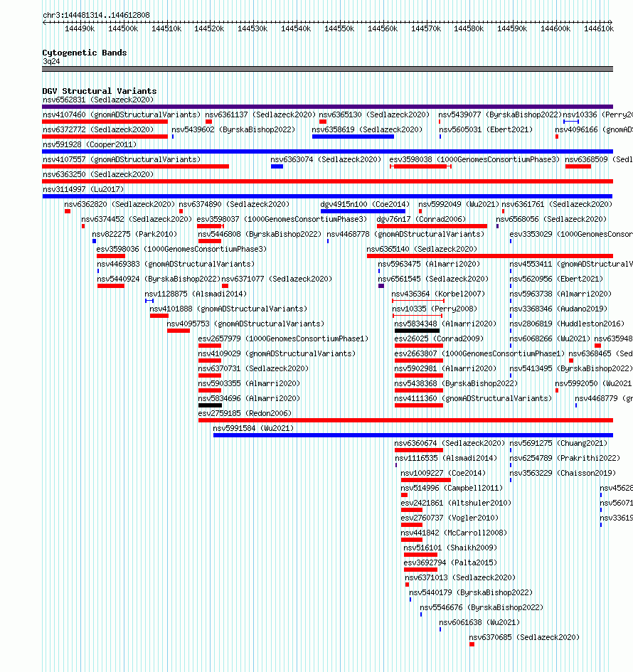Image resolution: width=633 pixels, height=672 pixels.
Task: Click the red nsv6365140 variant bar
Action: click(490, 256)
